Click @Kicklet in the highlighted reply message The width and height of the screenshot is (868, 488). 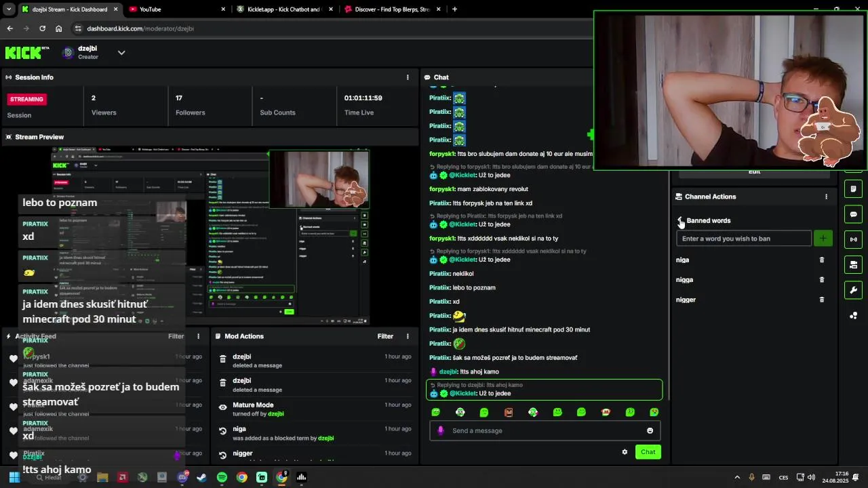tap(462, 394)
